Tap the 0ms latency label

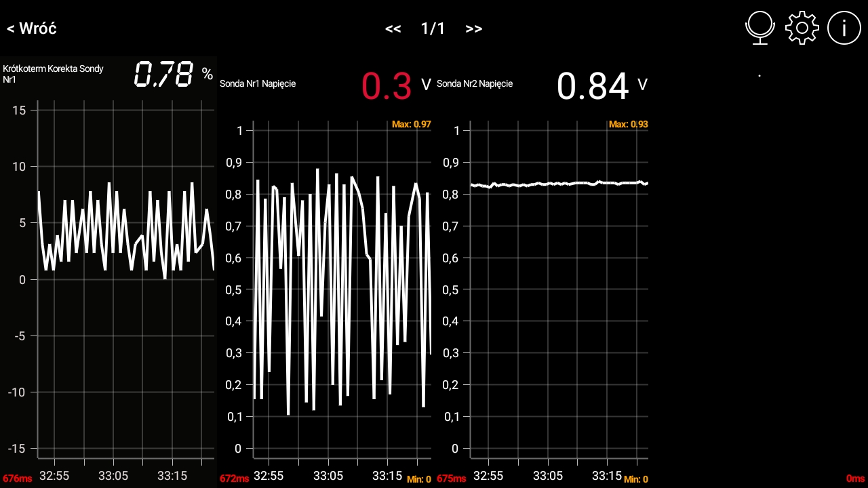[855, 479]
